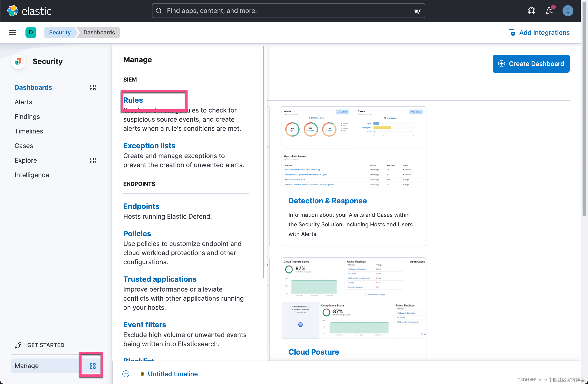Click the Elastic logo
Viewport: 588px width, 384px height.
pyautogui.click(x=29, y=11)
